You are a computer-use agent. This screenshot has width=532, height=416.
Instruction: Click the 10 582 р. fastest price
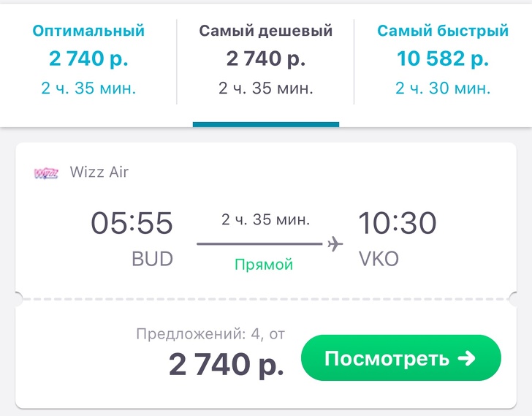(x=443, y=58)
